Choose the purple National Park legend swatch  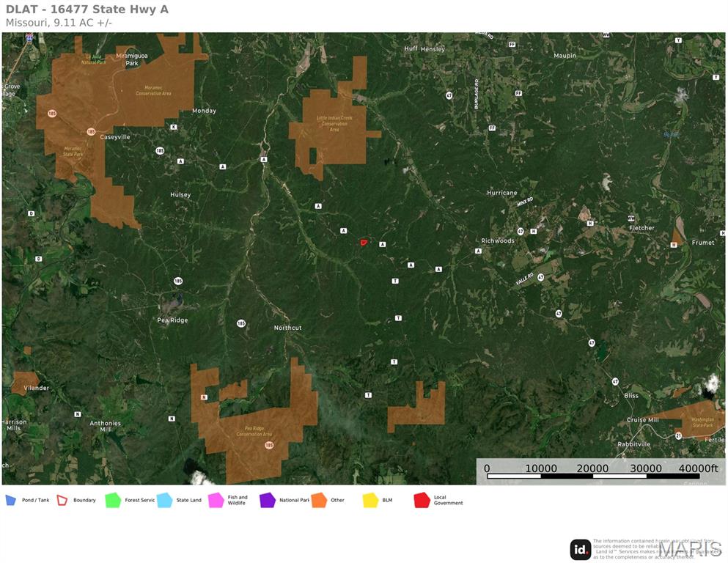click(267, 500)
